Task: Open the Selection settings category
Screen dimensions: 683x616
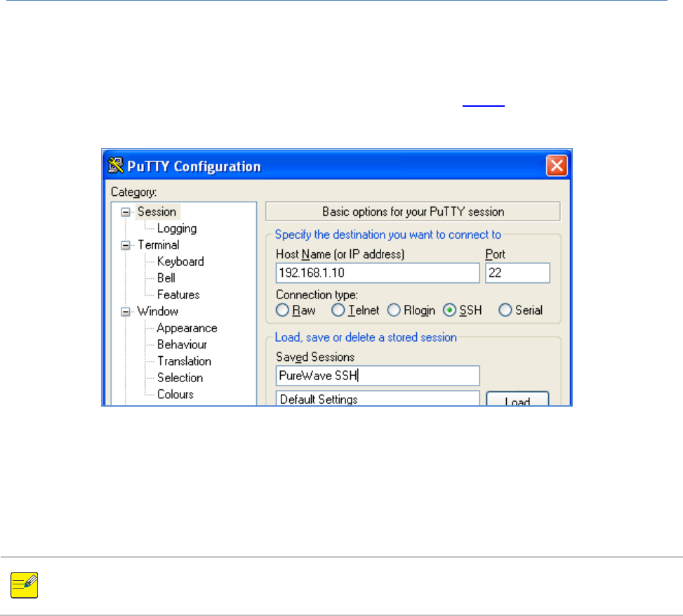Action: pyautogui.click(x=180, y=377)
